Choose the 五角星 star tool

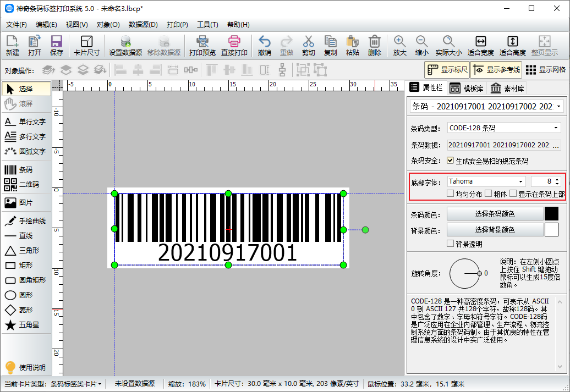(26, 325)
